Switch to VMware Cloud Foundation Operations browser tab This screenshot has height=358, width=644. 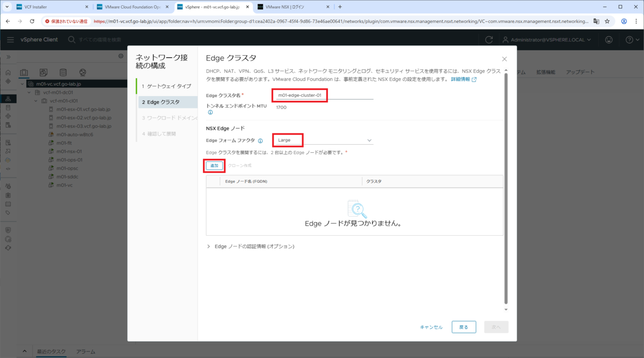click(x=133, y=7)
